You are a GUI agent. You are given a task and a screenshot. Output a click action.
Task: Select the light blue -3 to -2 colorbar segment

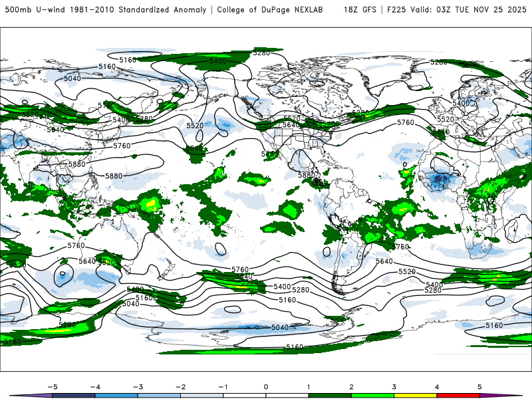click(159, 396)
